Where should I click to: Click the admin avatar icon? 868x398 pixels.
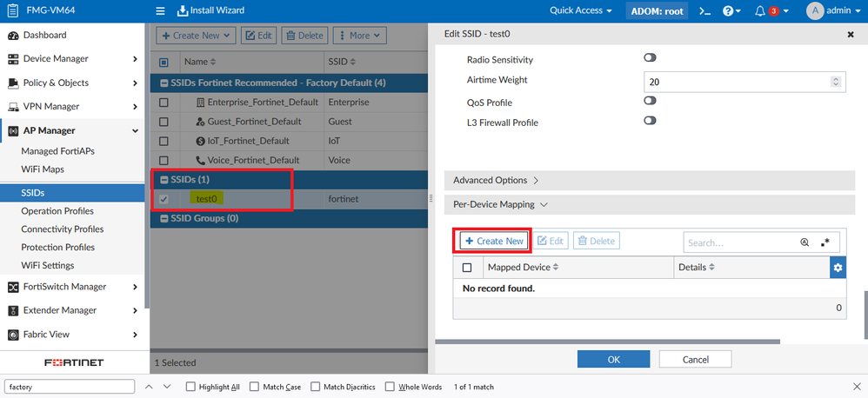[x=815, y=10]
